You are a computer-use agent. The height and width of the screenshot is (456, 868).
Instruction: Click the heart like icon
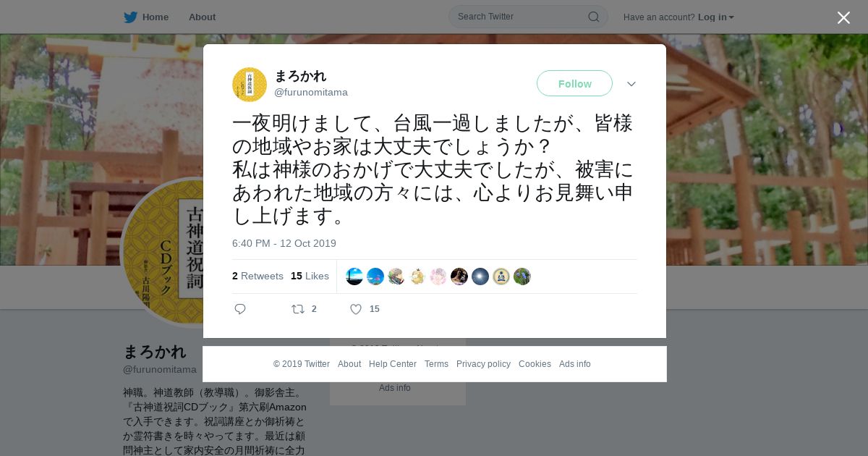[356, 309]
